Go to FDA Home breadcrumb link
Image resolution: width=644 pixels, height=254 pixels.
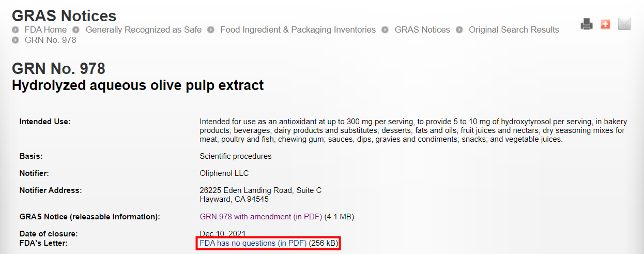[x=45, y=30]
